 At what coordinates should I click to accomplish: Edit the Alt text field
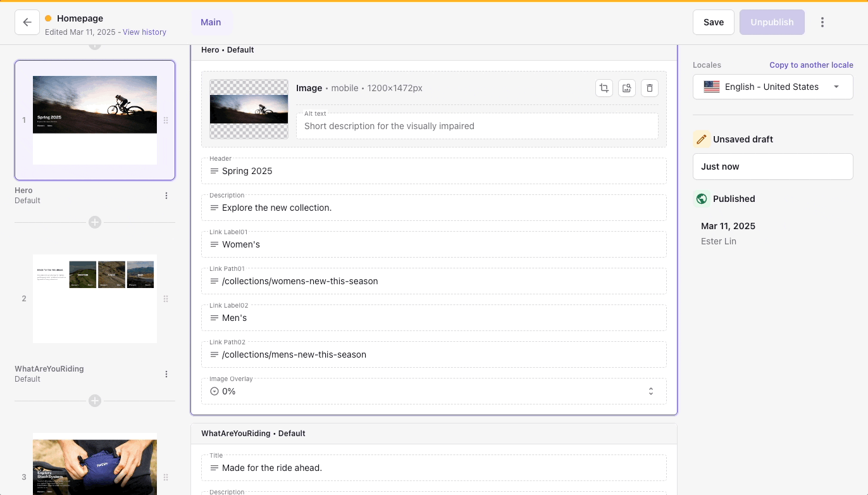tap(477, 126)
